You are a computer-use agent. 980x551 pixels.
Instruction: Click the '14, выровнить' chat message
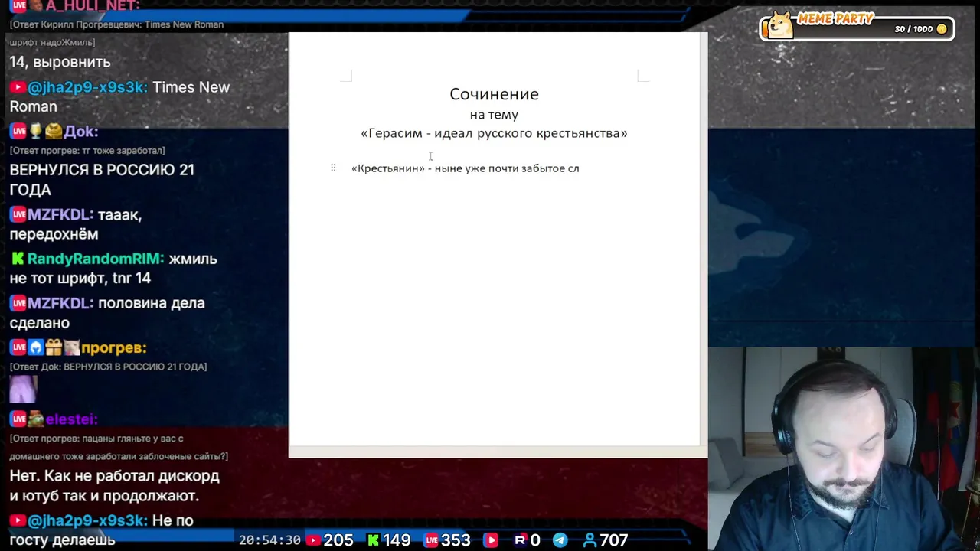60,62
